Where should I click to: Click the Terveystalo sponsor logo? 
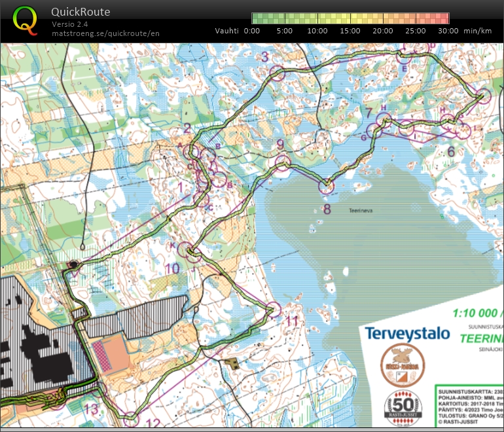tap(407, 333)
